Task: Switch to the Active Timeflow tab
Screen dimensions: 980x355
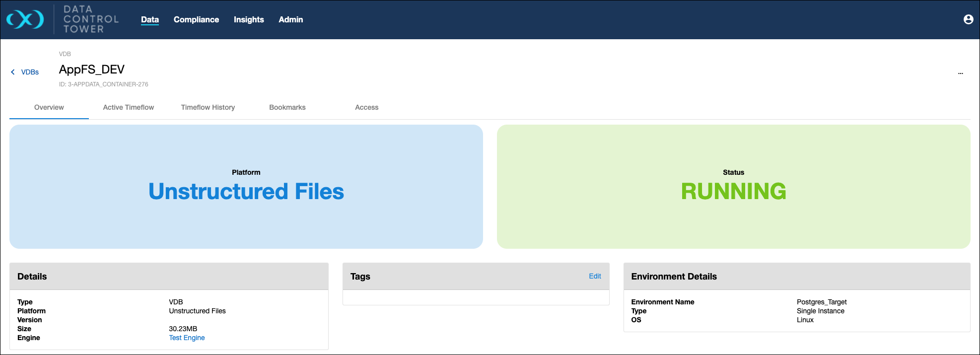Action: tap(128, 107)
